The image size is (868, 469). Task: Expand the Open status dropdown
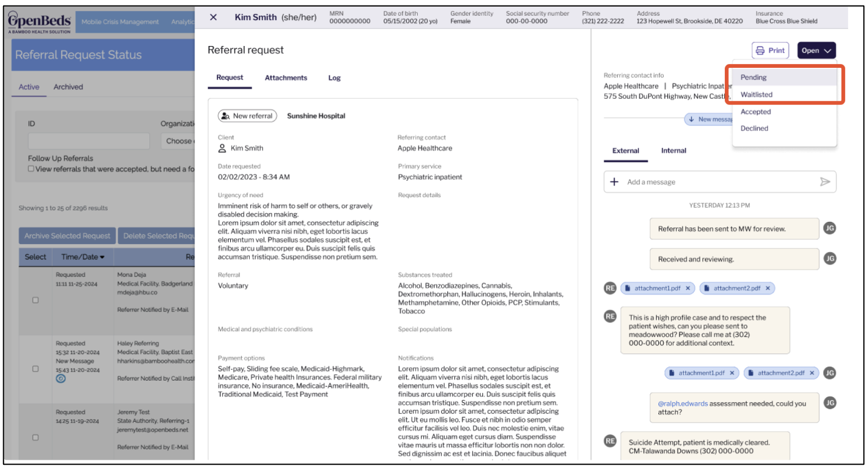[816, 51]
